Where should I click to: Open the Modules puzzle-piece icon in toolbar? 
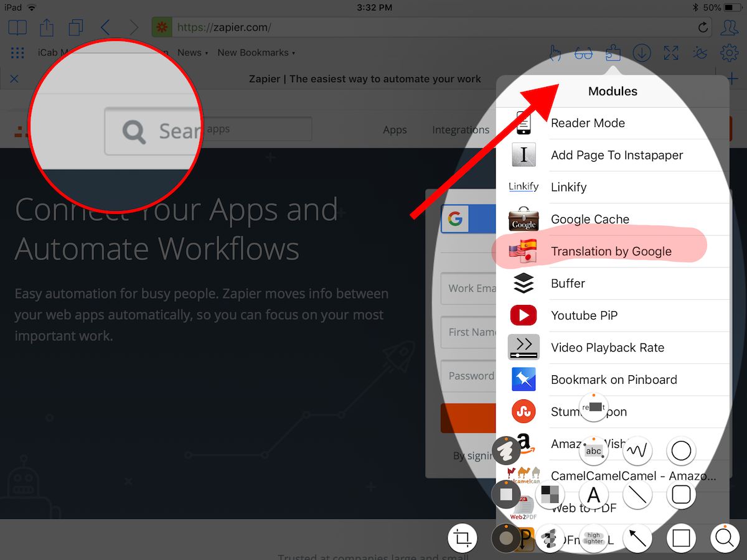[613, 52]
